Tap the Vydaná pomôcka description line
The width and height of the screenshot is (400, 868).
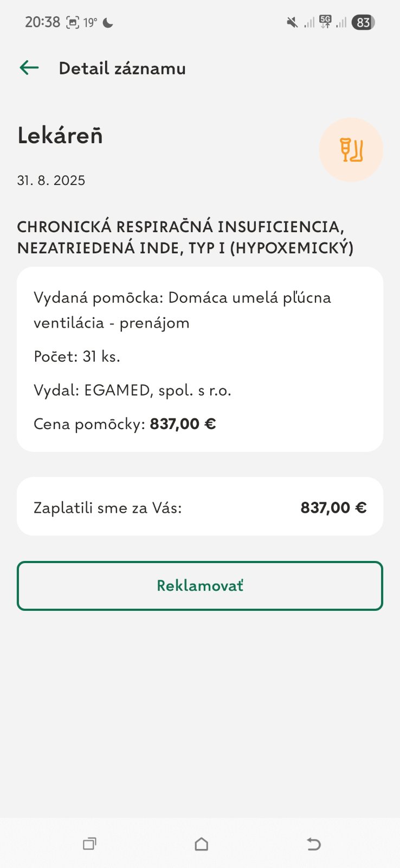pos(182,310)
